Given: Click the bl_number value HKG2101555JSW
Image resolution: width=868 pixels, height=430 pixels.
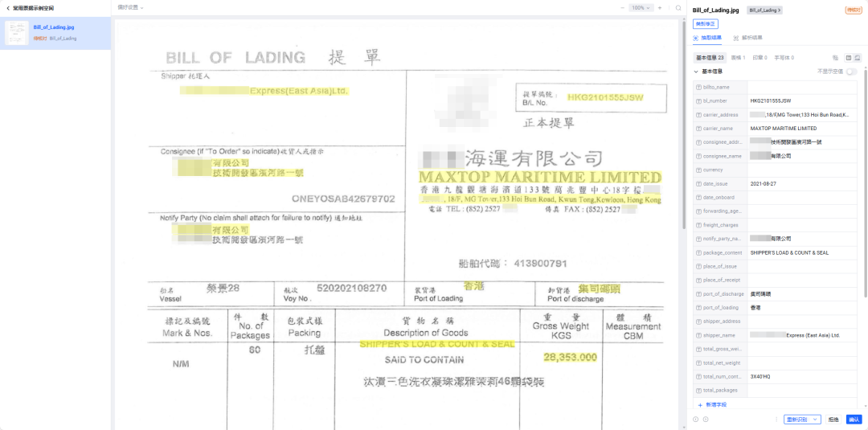Looking at the screenshot, I should [x=771, y=101].
